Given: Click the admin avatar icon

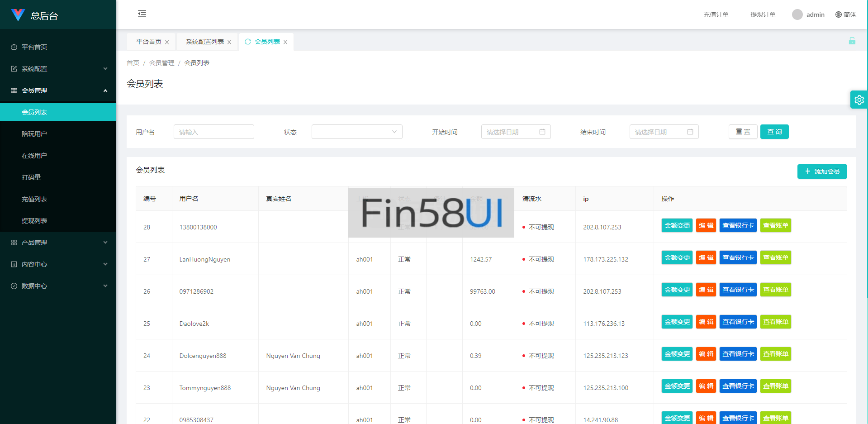Looking at the screenshot, I should pos(797,14).
